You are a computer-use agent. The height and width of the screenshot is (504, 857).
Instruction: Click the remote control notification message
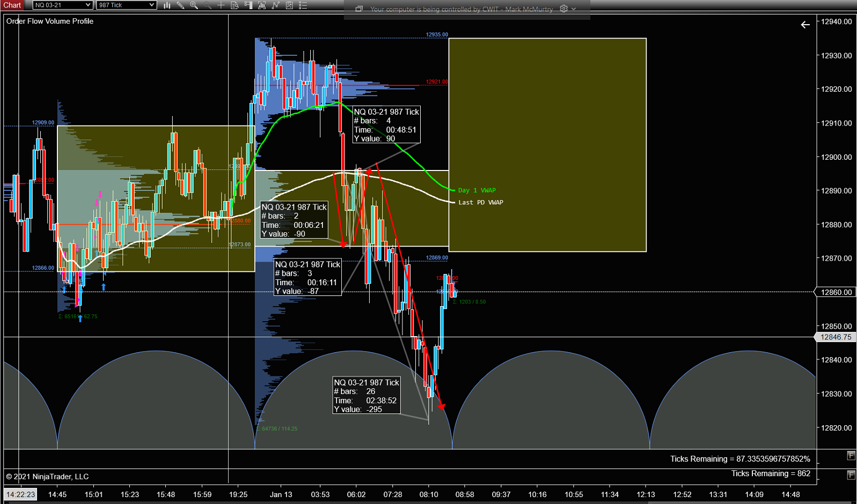[x=462, y=9]
